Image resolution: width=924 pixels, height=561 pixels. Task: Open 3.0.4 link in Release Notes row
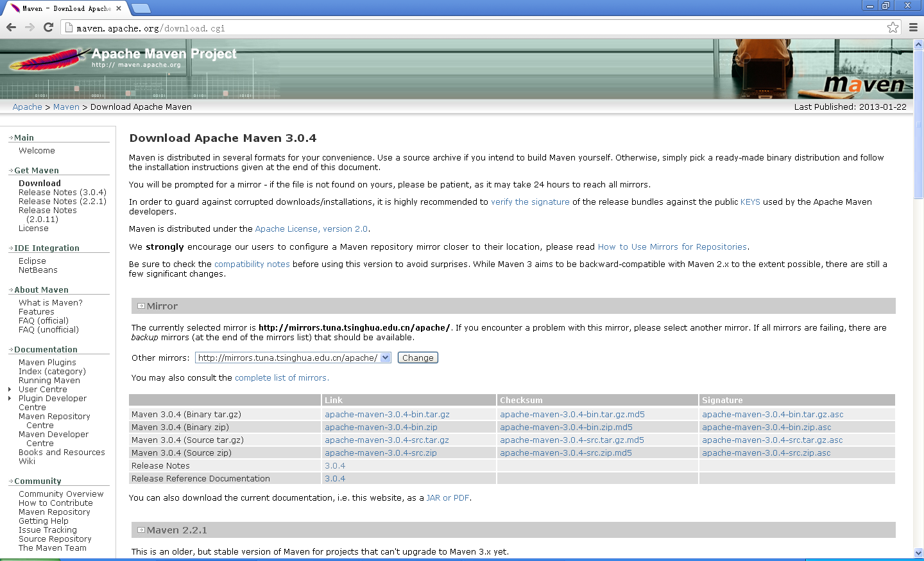(x=335, y=466)
